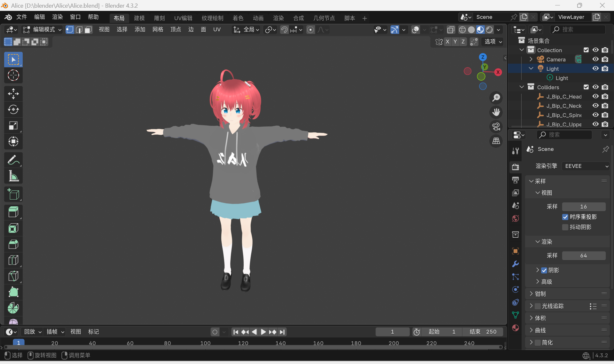Collapse the Colliders collection
The image size is (614, 364).
[522, 87]
